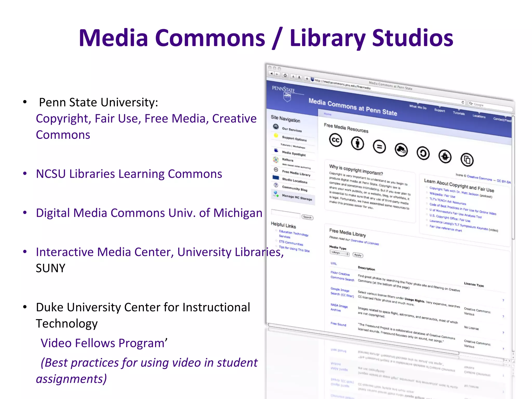Click NCSU Libraries Learning Commons slide link
The height and width of the screenshot is (399, 532).
coord(129,174)
